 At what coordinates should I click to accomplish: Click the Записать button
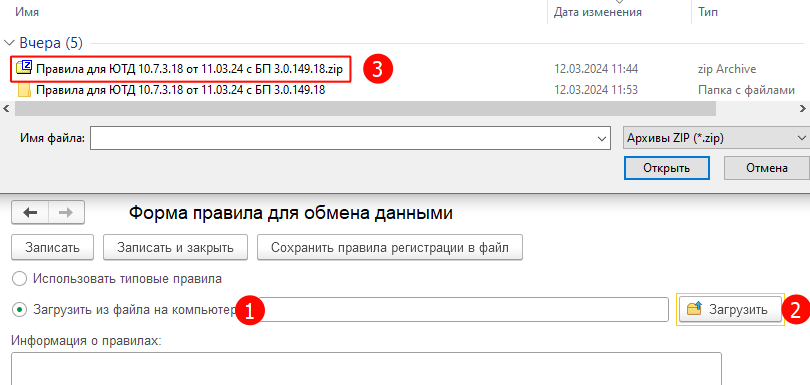52,248
